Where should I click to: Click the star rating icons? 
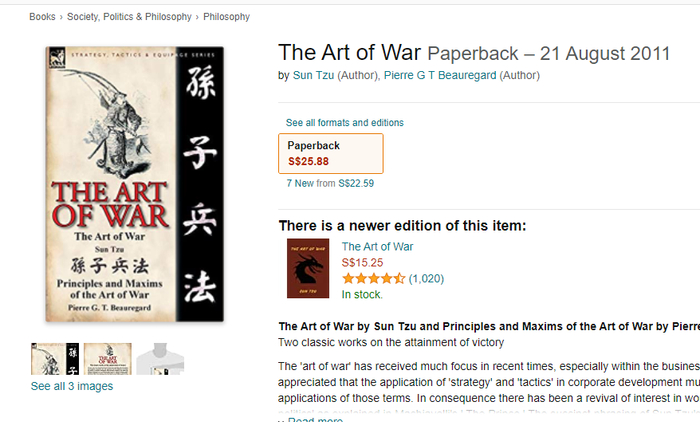[374, 279]
